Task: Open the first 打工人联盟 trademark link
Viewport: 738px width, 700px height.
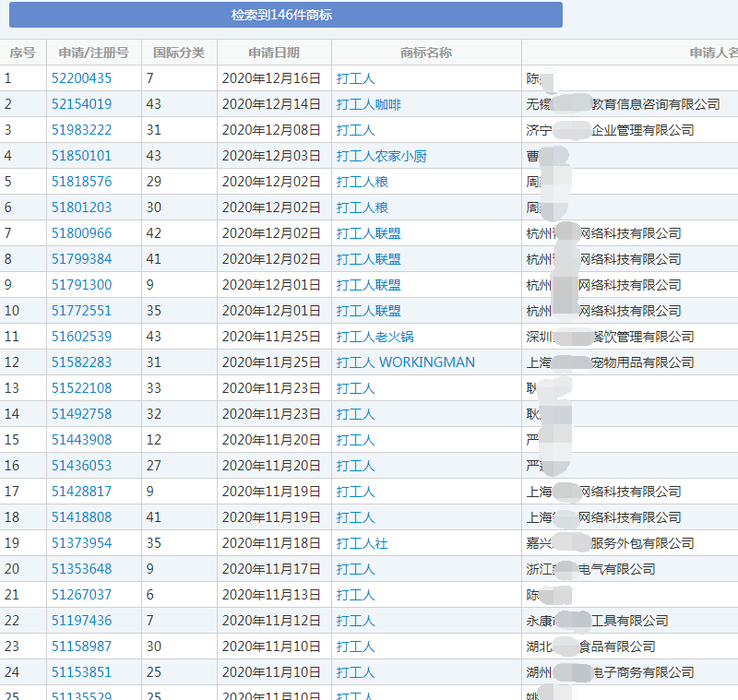Action: click(x=369, y=233)
